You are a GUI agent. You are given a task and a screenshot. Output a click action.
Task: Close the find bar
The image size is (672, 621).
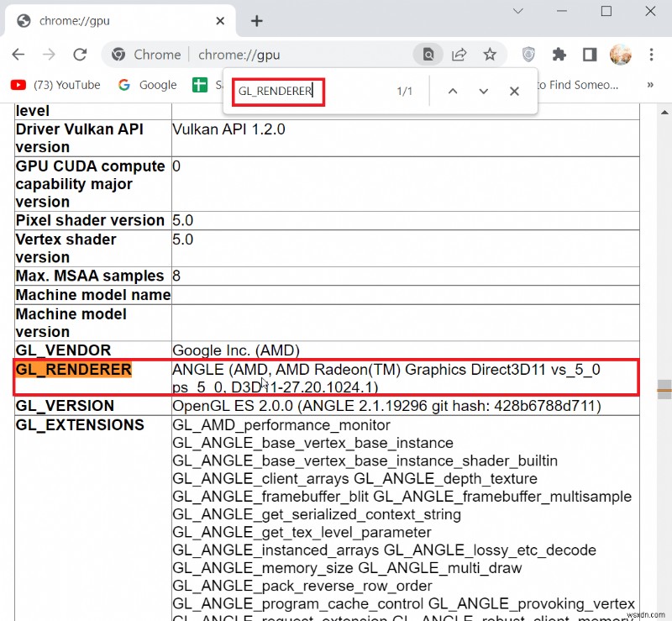(514, 91)
